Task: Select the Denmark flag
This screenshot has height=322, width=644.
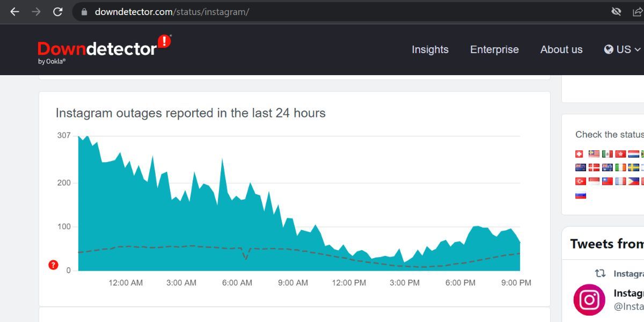Action: tap(594, 167)
